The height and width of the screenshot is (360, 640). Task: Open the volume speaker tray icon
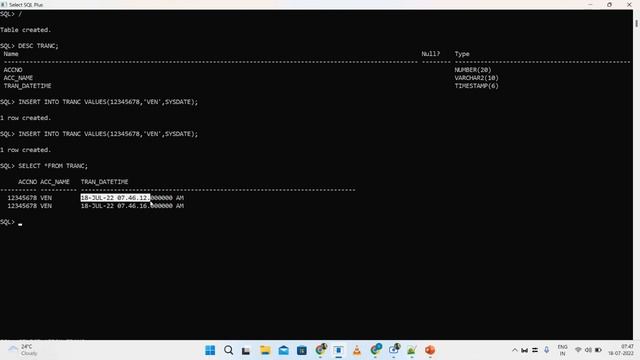588,350
